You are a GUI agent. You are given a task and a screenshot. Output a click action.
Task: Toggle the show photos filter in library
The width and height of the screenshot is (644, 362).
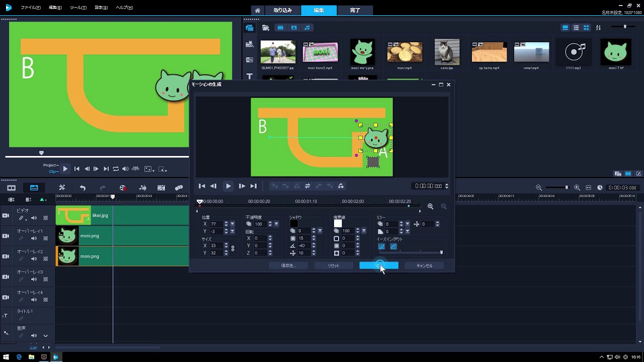pos(294,28)
